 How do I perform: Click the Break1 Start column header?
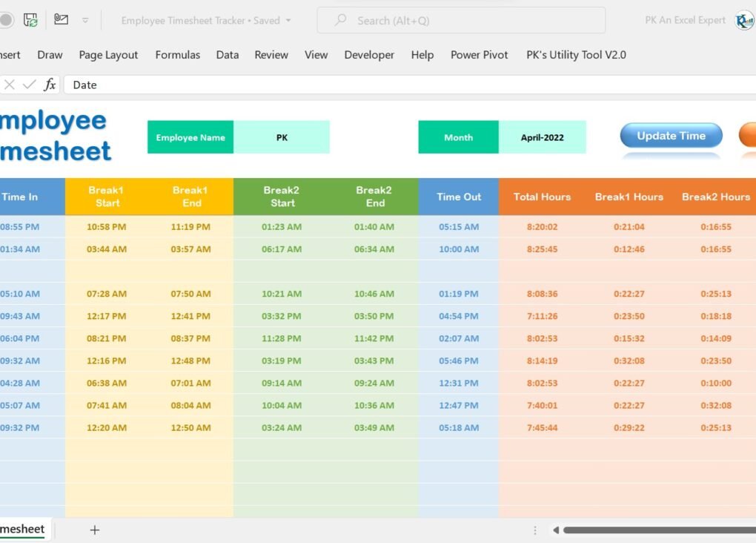[x=107, y=197]
